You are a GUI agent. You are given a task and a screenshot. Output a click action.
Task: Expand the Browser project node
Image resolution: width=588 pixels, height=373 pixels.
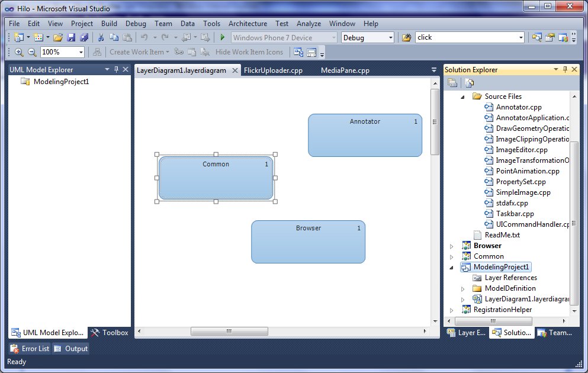click(451, 246)
